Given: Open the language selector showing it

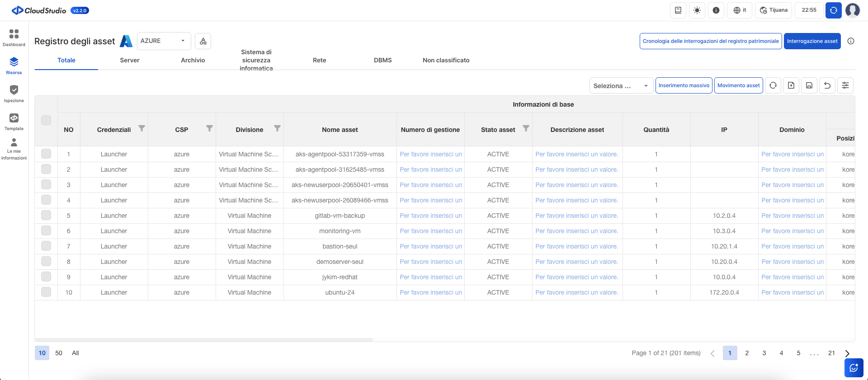Looking at the screenshot, I should click(739, 10).
